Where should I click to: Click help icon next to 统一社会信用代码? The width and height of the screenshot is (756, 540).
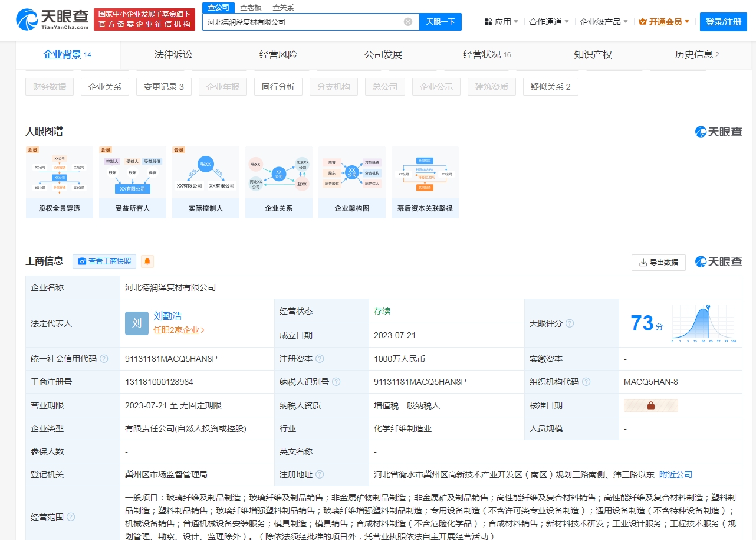pos(104,359)
